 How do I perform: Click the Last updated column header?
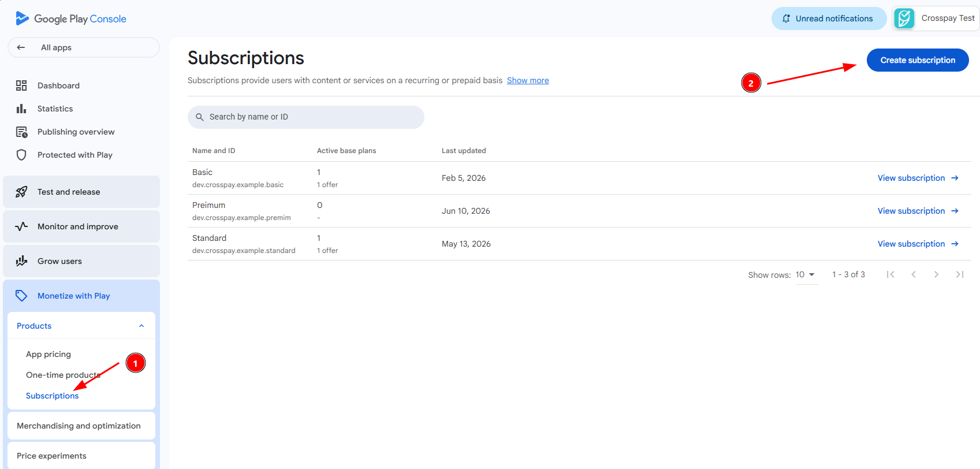pos(464,151)
